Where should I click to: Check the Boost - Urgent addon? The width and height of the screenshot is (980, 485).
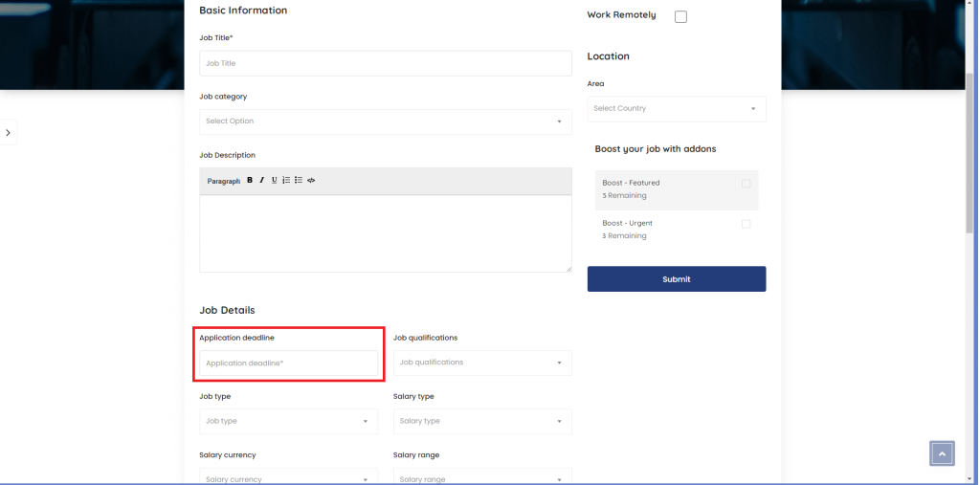pyautogui.click(x=746, y=224)
